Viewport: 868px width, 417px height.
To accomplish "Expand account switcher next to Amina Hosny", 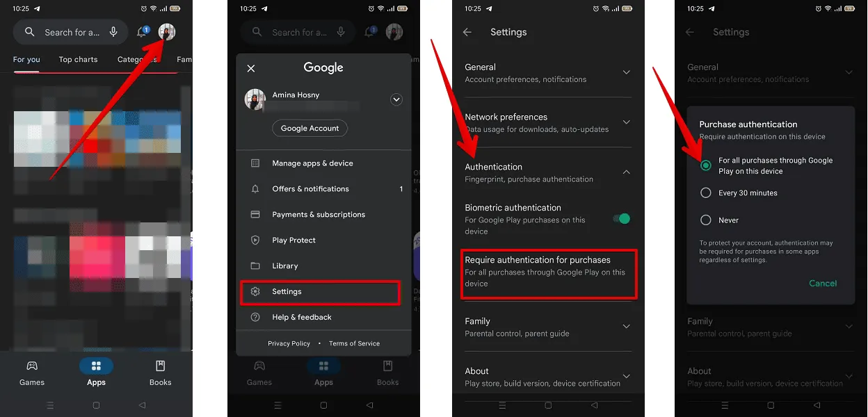I will coord(396,99).
